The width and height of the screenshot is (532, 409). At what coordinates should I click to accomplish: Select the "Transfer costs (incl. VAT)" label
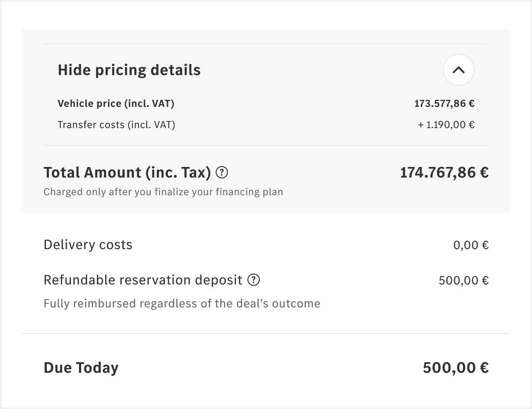tap(116, 125)
